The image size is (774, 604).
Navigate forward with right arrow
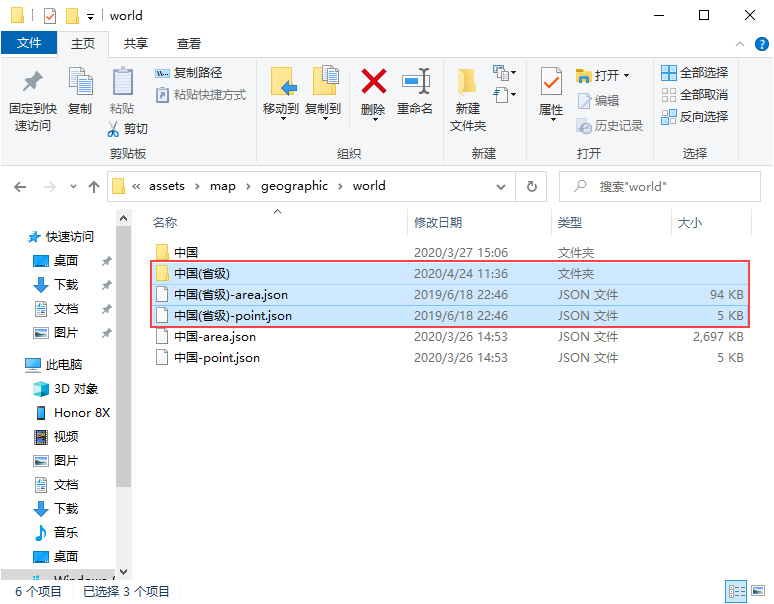[49, 187]
